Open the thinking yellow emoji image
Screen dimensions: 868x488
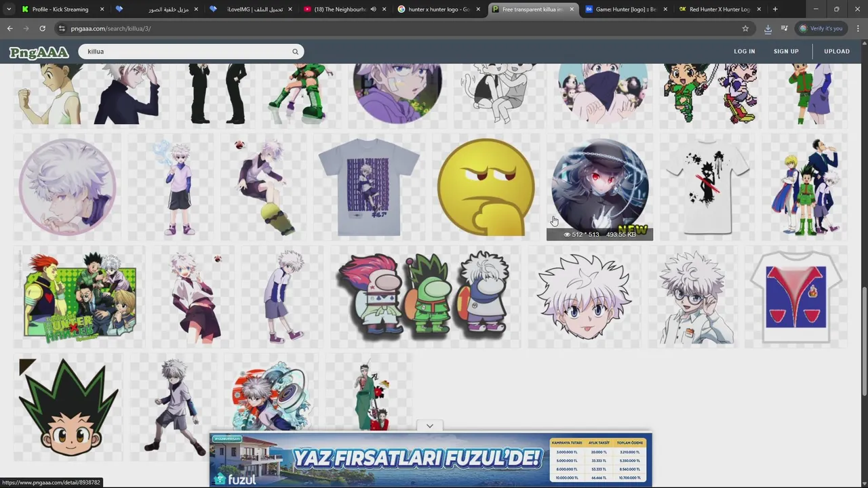(x=486, y=187)
